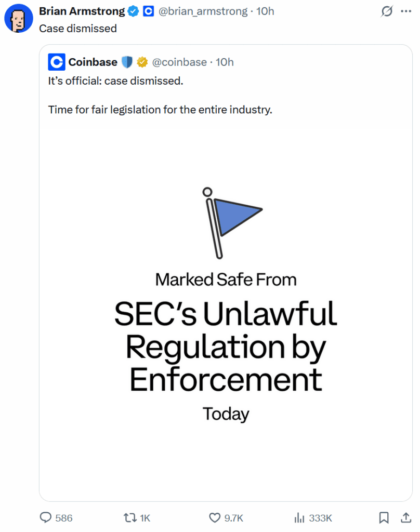The image size is (420, 532).
Task: Click the Coinbase logo avatar in quoted tweet
Action: click(56, 62)
